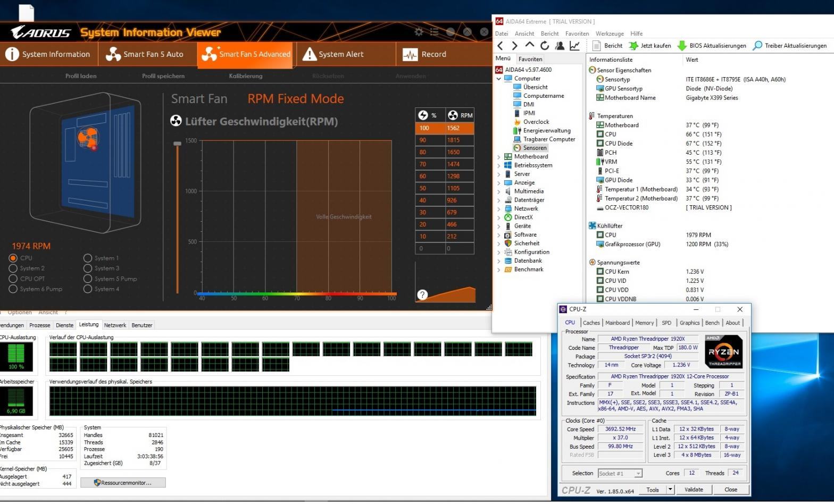The height and width of the screenshot is (504, 834).
Task: Open CPU-Z Tools dropdown arrow
Action: (670, 490)
